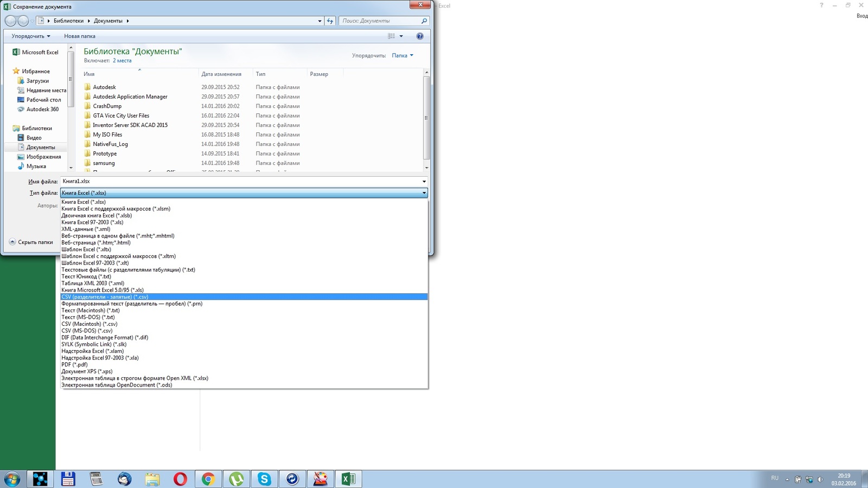Choose CSV (MS-DOS) (*.csv) format
Viewport: 868px width, 488px height.
[x=244, y=331]
